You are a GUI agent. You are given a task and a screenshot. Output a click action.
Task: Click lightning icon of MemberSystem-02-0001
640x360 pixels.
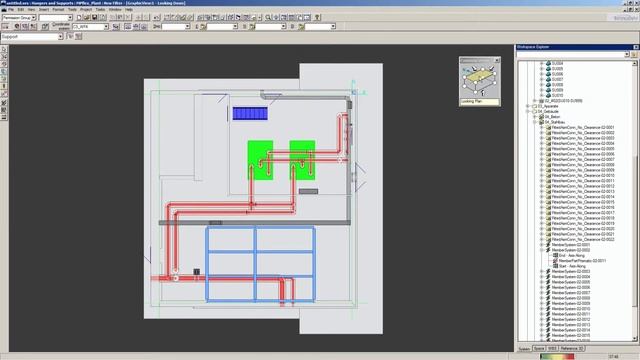point(549,245)
